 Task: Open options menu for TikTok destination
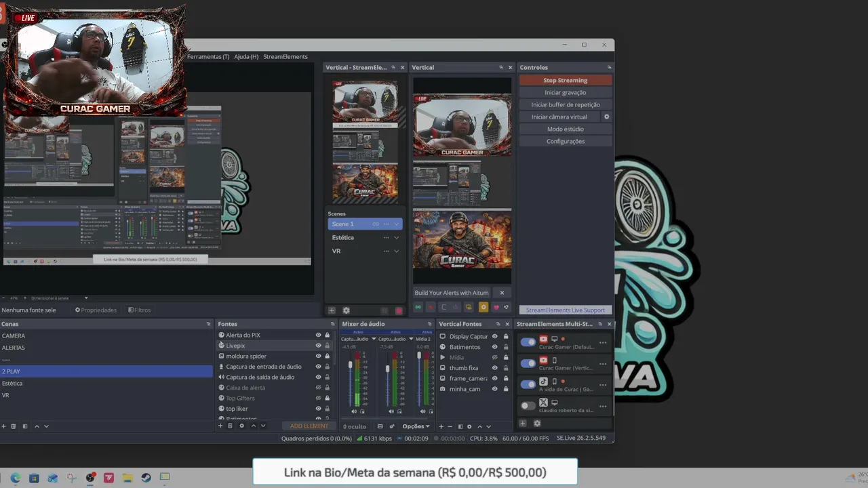pyautogui.click(x=603, y=384)
